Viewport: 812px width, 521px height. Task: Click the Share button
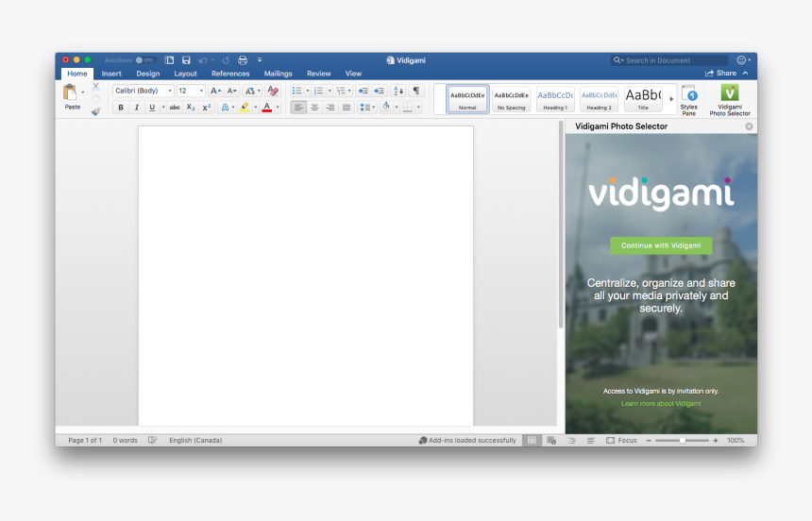tap(720, 73)
